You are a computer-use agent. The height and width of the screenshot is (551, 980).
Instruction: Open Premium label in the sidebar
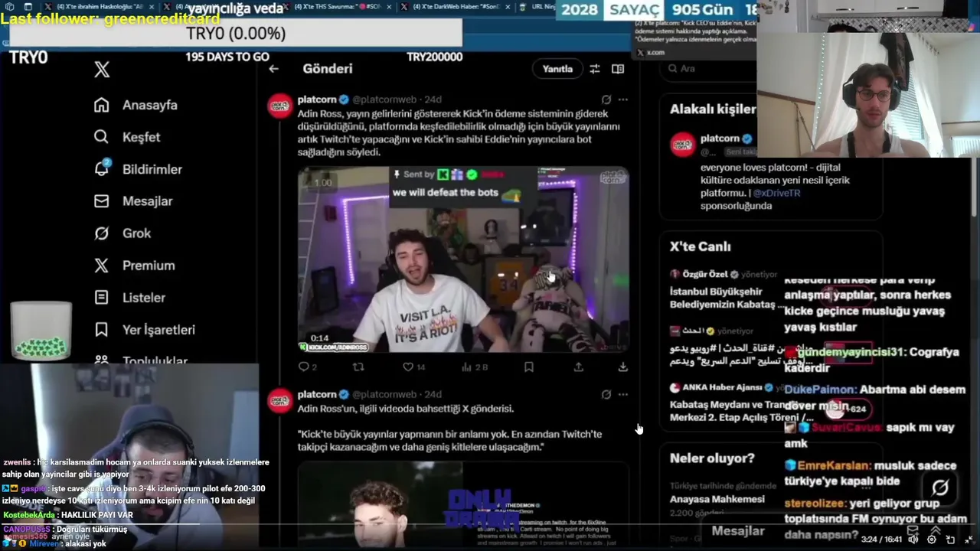[149, 266]
